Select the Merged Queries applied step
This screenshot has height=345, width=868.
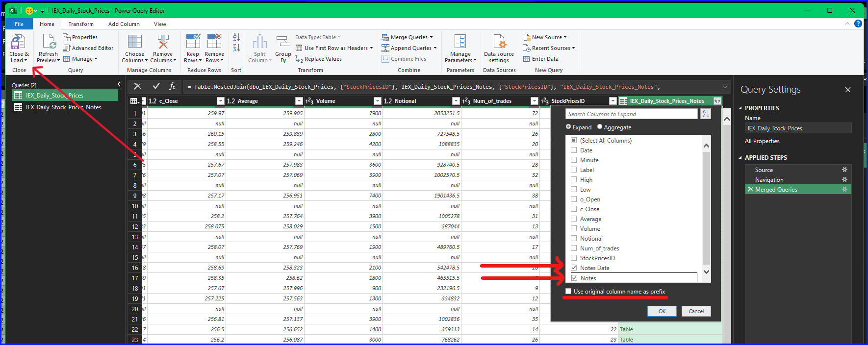798,189
